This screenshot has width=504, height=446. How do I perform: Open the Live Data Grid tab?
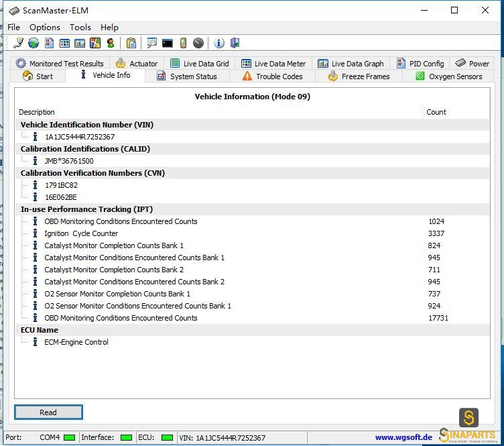pyautogui.click(x=199, y=63)
